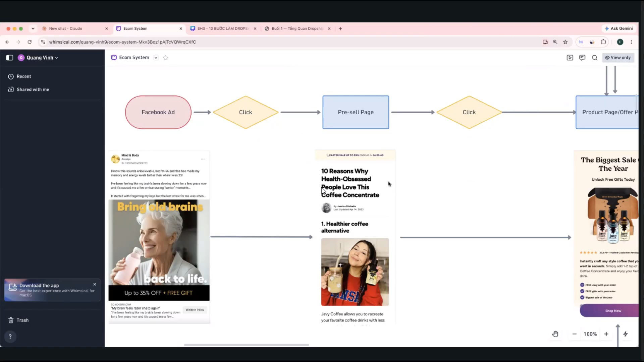Click the install app icon in address bar

545,42
